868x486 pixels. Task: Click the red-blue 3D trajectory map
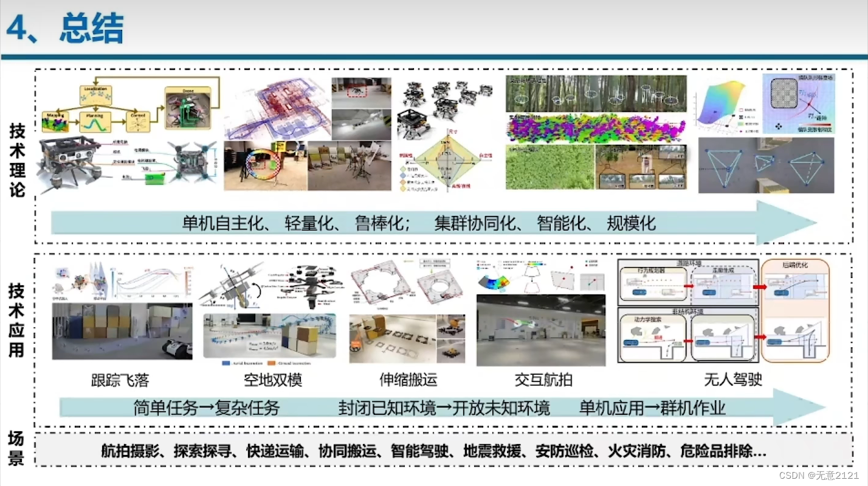[278, 109]
